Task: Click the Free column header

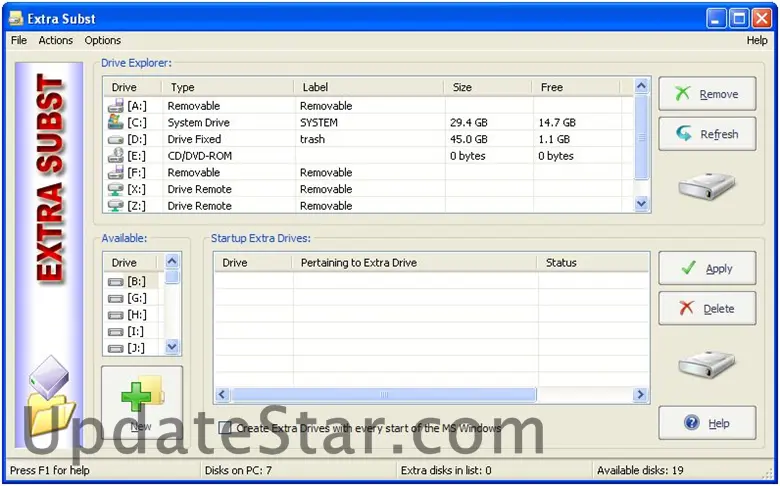Action: [x=576, y=87]
